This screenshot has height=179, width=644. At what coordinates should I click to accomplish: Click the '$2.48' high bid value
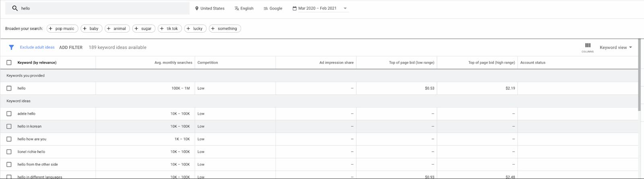pos(510,177)
